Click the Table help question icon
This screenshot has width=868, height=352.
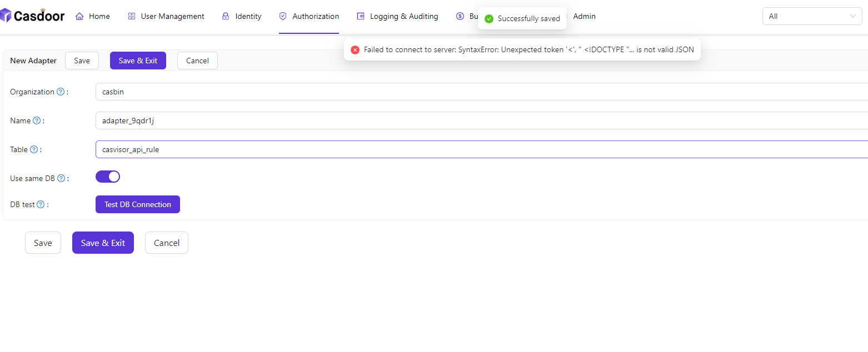click(x=34, y=149)
